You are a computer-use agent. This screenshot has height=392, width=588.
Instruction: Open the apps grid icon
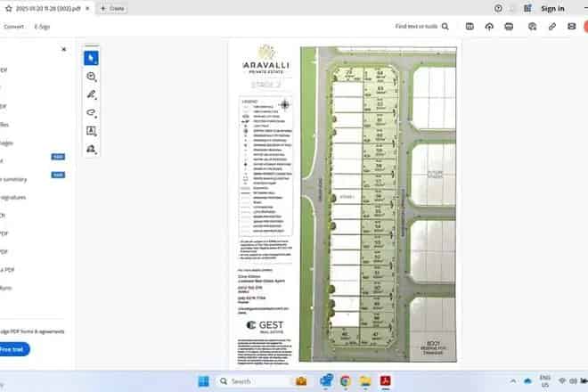pos(527,8)
